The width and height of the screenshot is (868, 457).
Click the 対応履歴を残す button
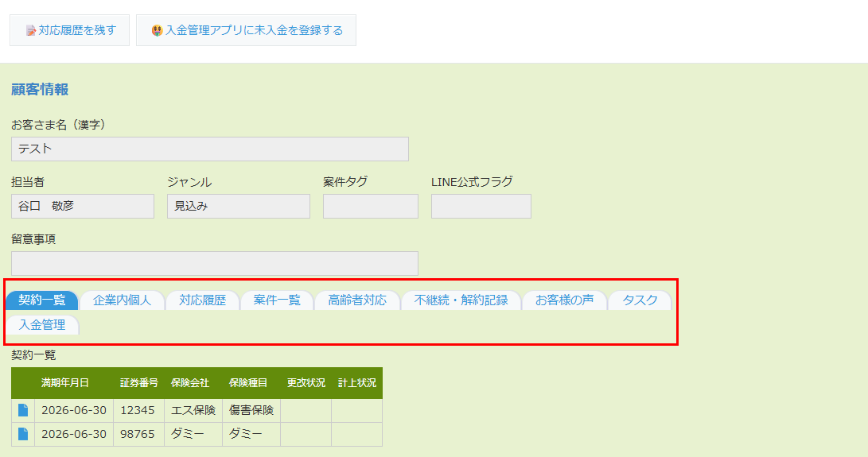(x=70, y=30)
